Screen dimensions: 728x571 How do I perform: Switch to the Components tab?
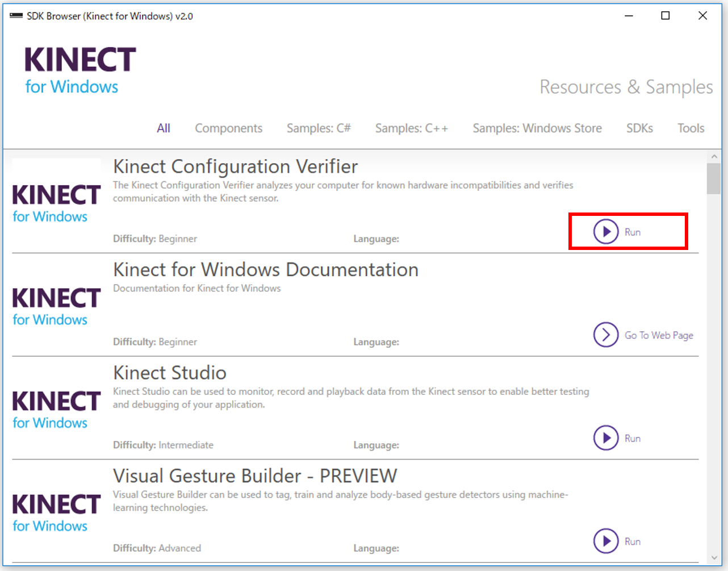(x=228, y=128)
